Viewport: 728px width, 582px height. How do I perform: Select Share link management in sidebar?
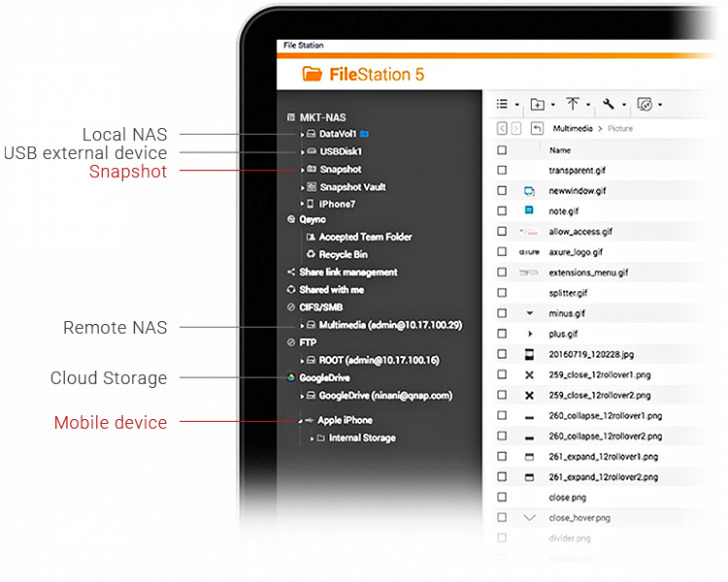tap(347, 272)
